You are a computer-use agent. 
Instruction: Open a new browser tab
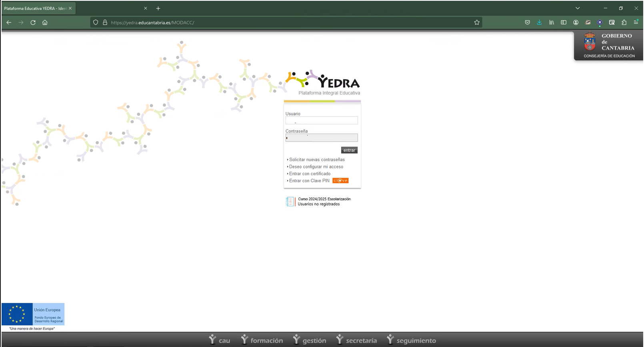pyautogui.click(x=158, y=8)
